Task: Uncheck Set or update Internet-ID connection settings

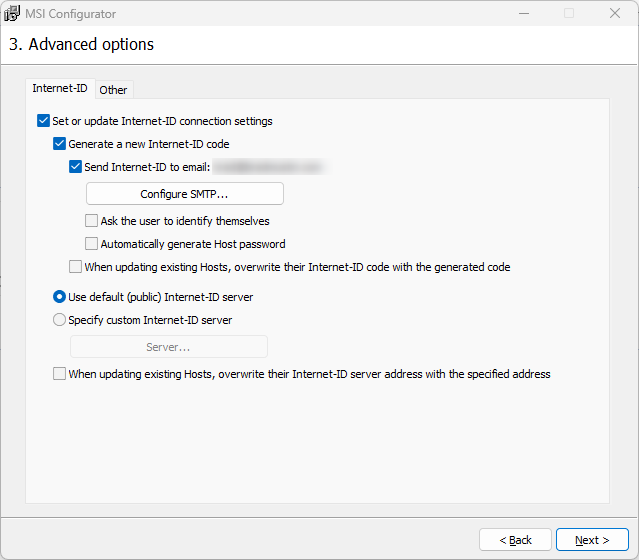Action: 43,121
